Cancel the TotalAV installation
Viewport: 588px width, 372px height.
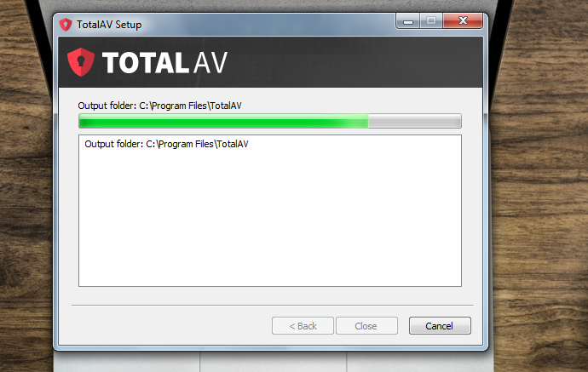[x=440, y=326]
